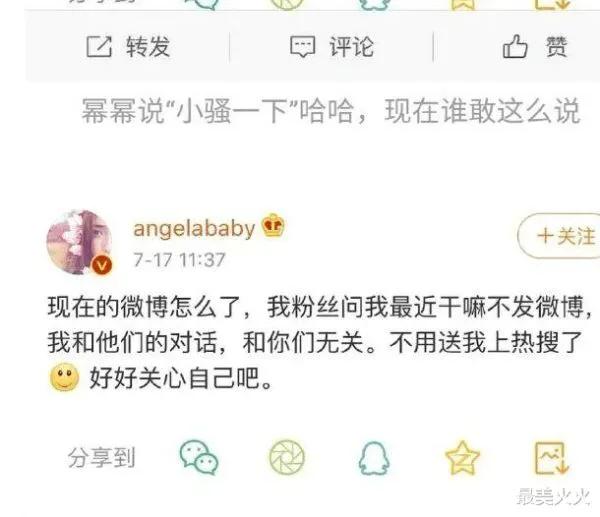Follow angelababy with +关注 button

(x=559, y=236)
